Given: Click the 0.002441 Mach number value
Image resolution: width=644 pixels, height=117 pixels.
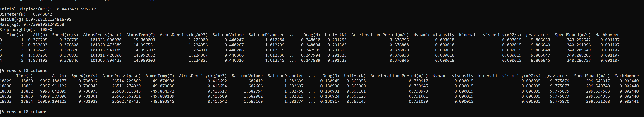Looking at the screenshot, I should pos(629,101).
